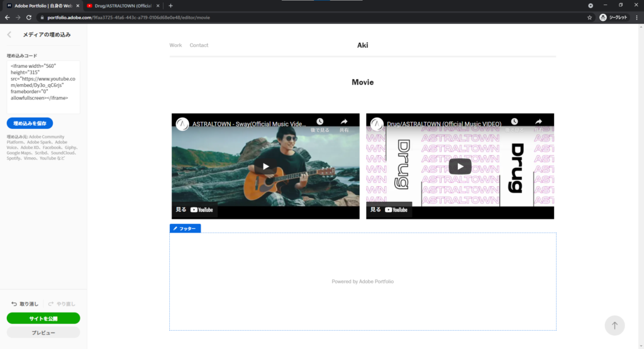Click the address bar URL
Screen dimensions: 644x349
pyautogui.click(x=128, y=18)
